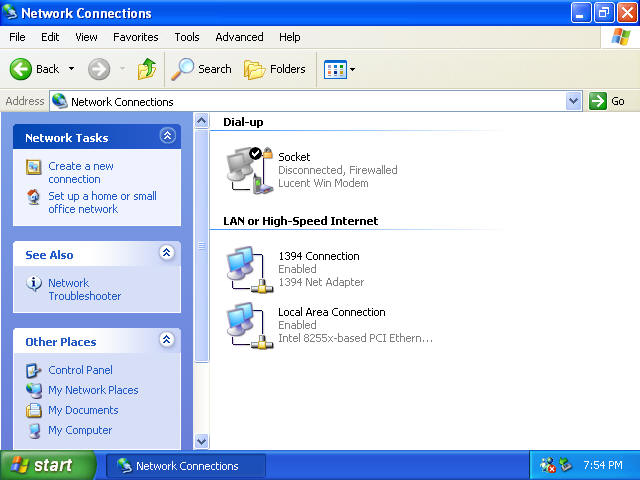Open the Views dropdown button

(339, 69)
